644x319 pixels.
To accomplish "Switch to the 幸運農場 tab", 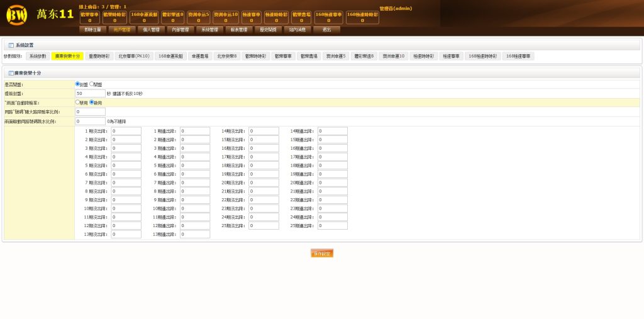I will coord(200,57).
